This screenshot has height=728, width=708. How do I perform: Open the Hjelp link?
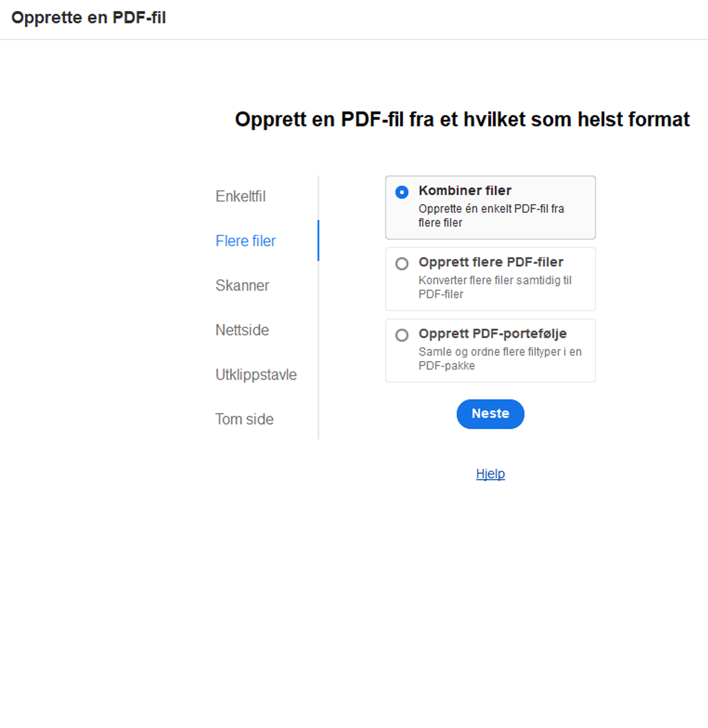(490, 474)
